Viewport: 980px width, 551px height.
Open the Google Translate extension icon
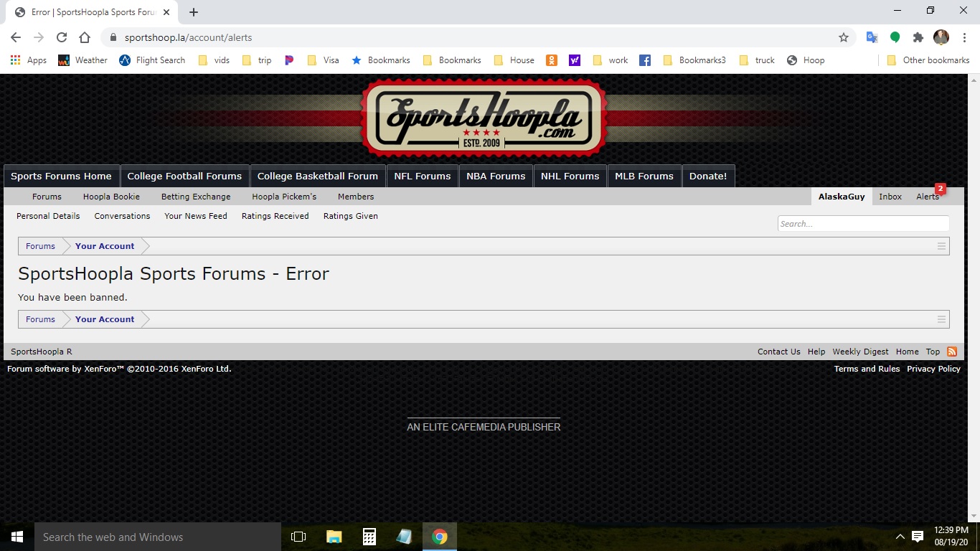pos(872,37)
